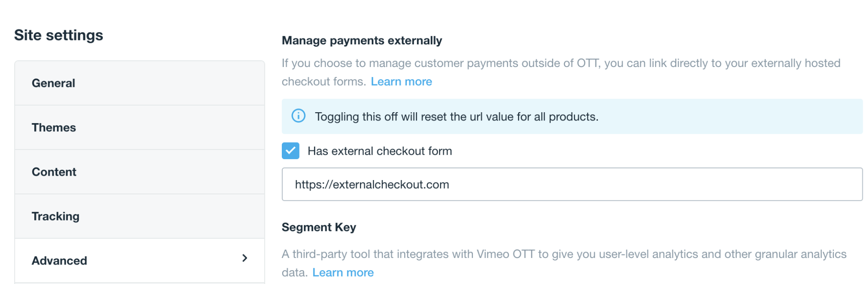Expand Advanced using the chevron arrow
Viewport: 868px width, 284px height.
[x=245, y=258]
